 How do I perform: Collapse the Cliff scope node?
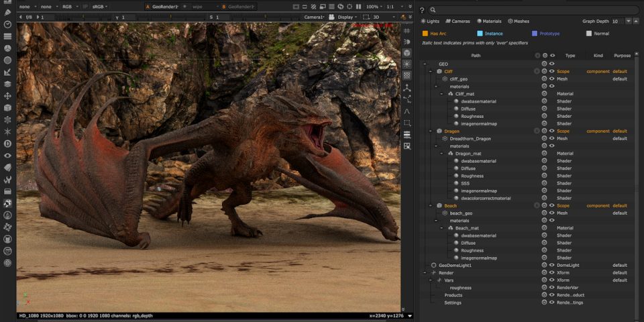point(431,72)
